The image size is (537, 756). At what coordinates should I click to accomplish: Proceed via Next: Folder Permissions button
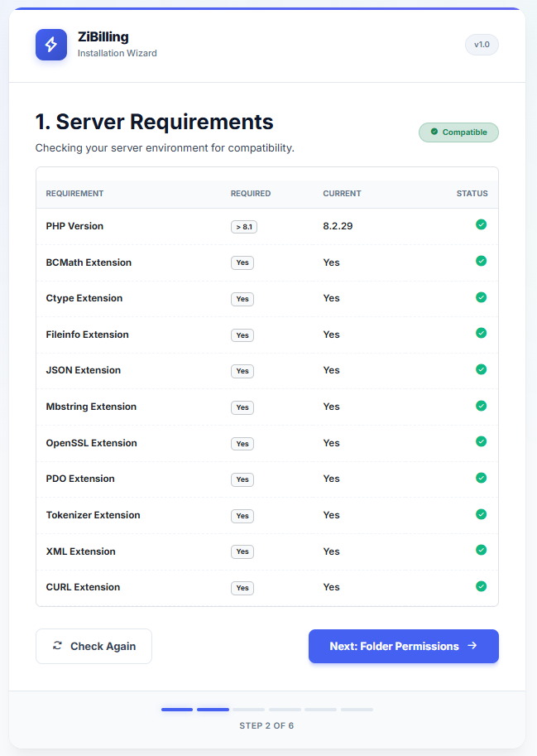[x=403, y=646]
